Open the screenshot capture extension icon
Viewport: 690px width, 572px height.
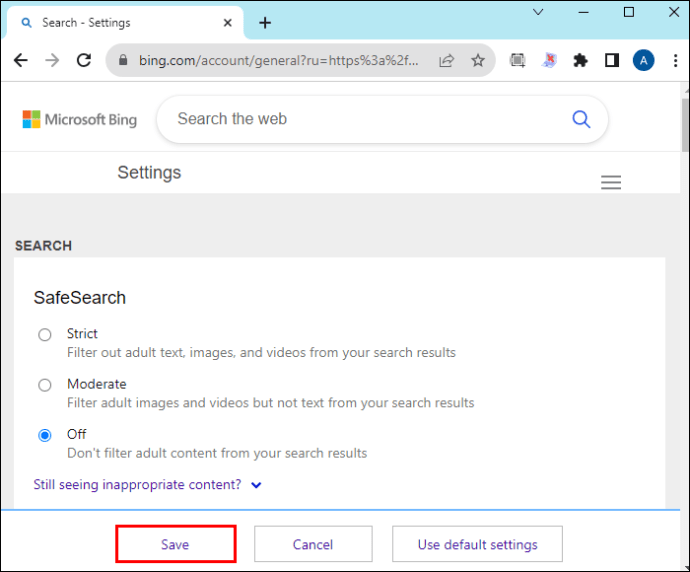coord(518,60)
